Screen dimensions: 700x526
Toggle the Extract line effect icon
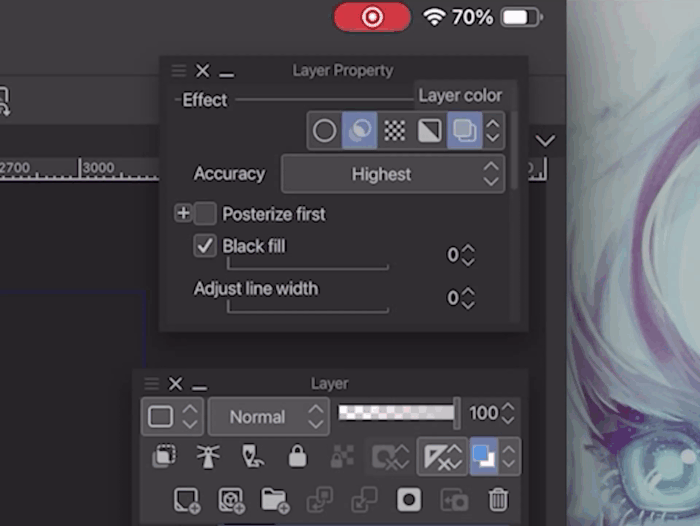pos(359,130)
